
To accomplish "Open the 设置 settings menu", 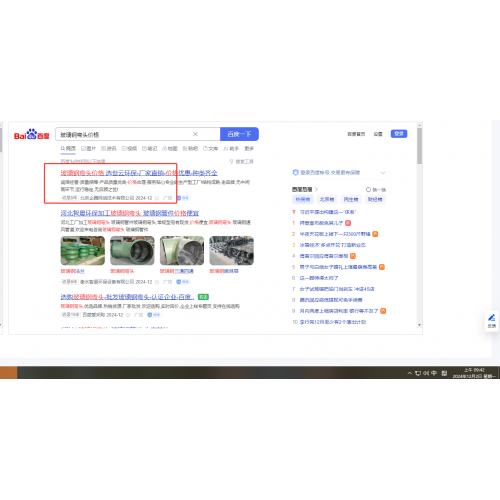I will tap(378, 134).
